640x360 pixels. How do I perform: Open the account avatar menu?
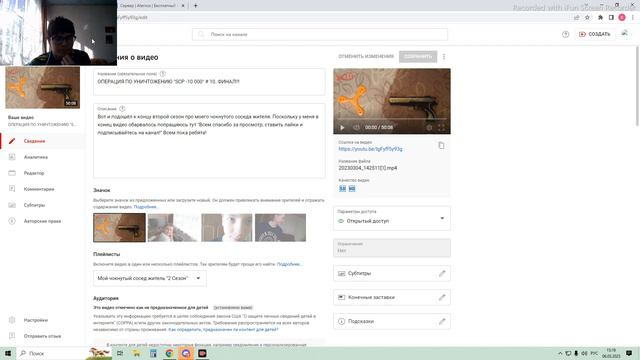point(625,34)
